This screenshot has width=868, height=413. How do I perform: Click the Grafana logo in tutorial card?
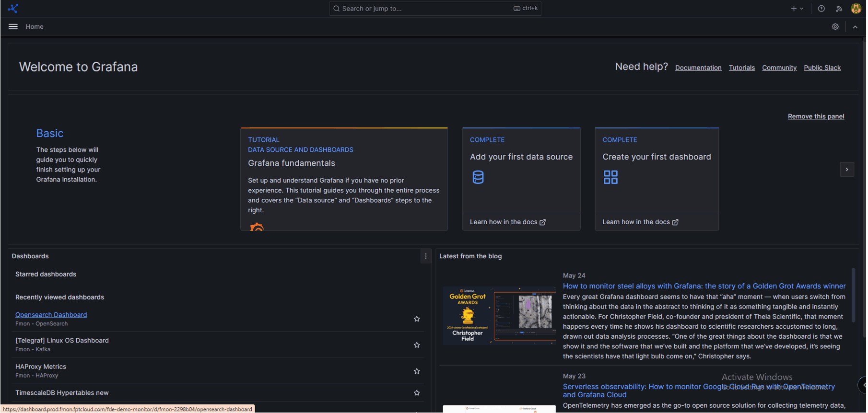[x=257, y=227]
